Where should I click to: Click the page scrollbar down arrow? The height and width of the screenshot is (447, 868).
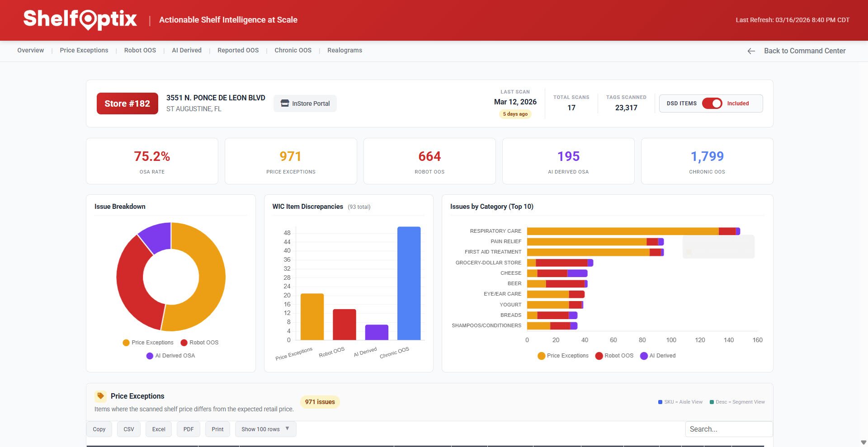tap(864, 442)
